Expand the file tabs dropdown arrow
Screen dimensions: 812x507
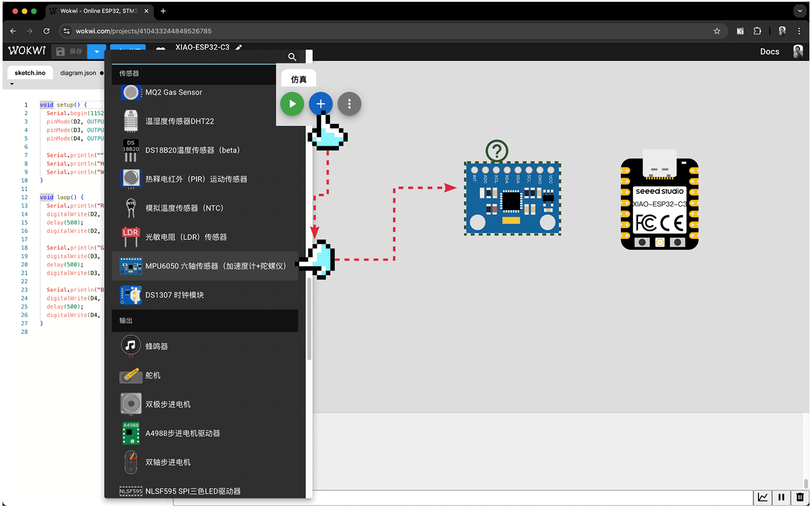click(12, 84)
